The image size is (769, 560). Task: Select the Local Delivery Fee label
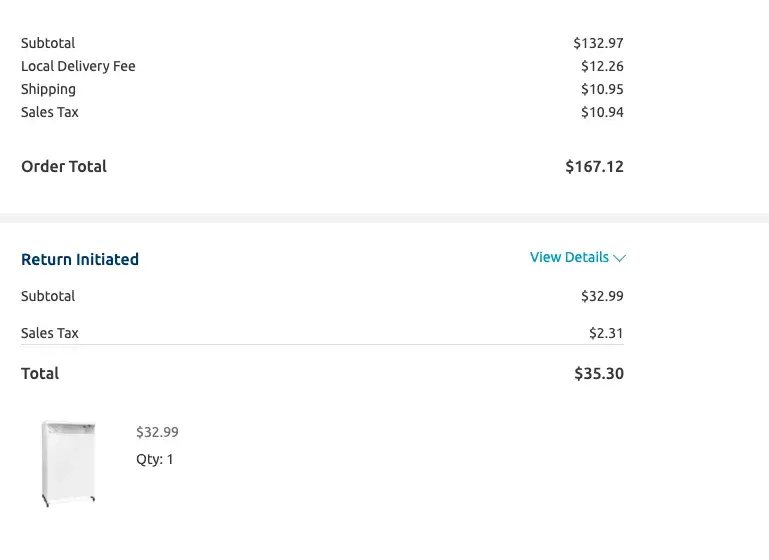(78, 66)
